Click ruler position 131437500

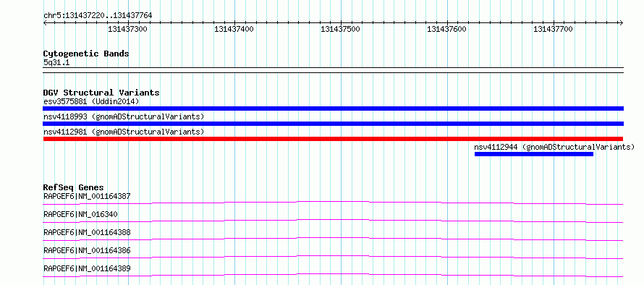pos(341,29)
